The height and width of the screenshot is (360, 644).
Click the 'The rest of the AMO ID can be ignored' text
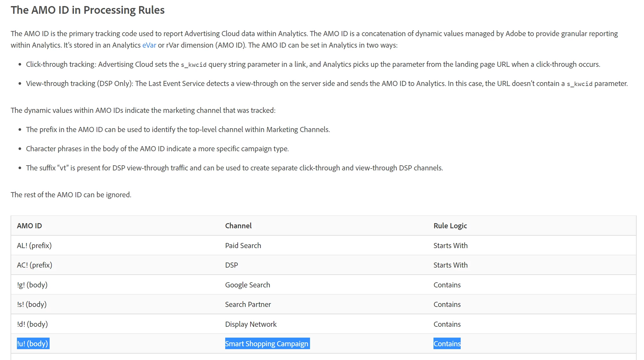[x=71, y=195]
